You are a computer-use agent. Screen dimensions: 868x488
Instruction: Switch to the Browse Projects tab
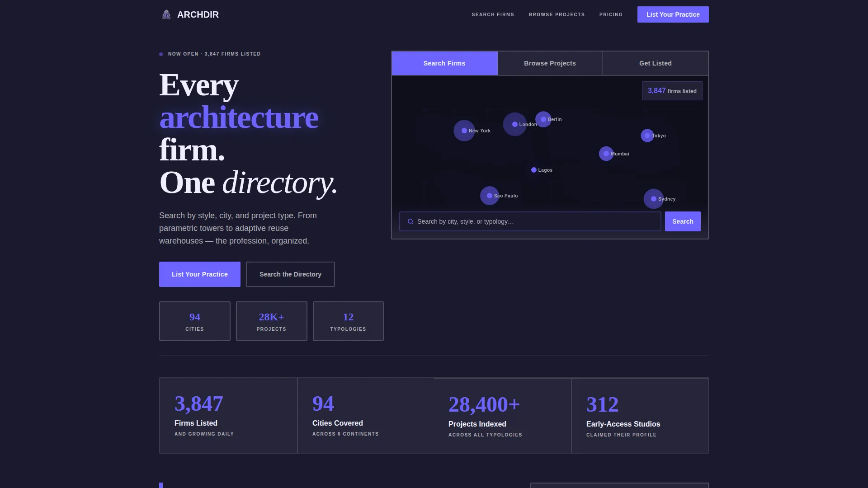point(550,63)
